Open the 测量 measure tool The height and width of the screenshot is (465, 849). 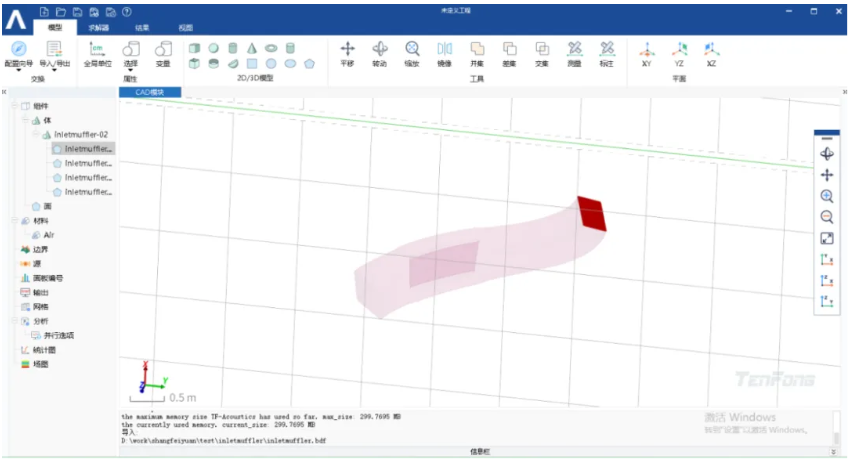coord(574,54)
